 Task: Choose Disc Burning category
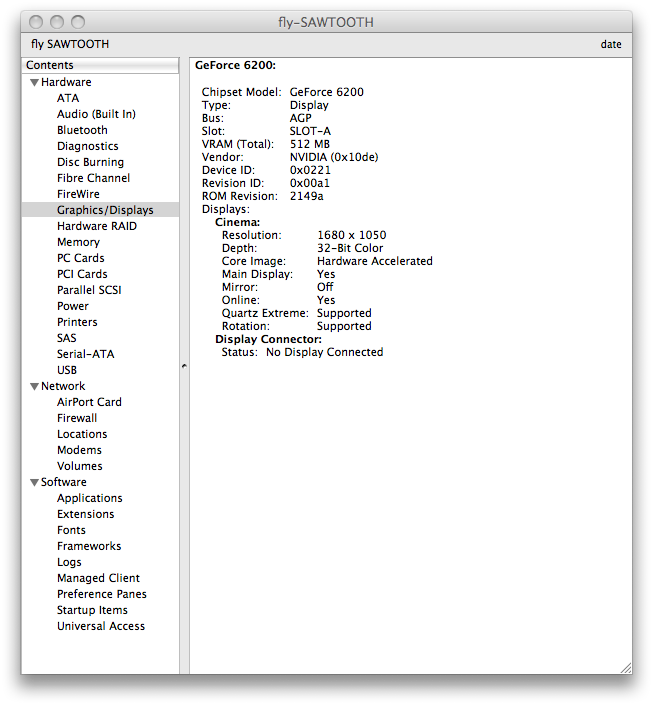(90, 162)
